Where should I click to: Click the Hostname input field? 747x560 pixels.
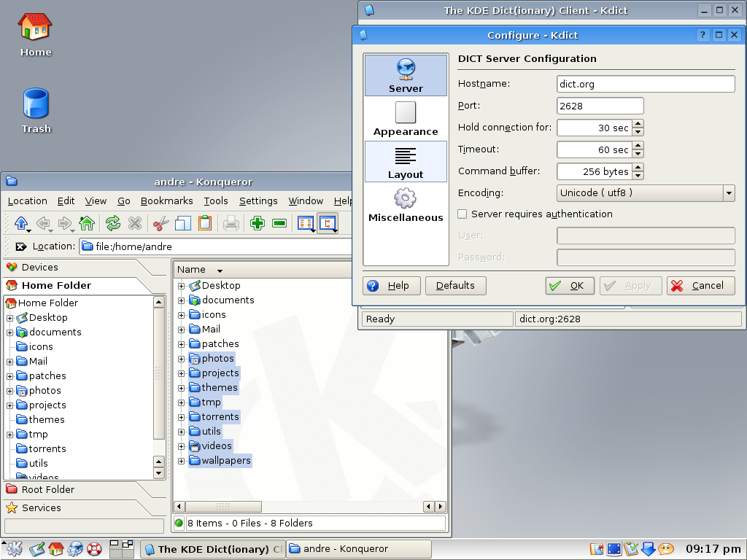click(x=646, y=84)
